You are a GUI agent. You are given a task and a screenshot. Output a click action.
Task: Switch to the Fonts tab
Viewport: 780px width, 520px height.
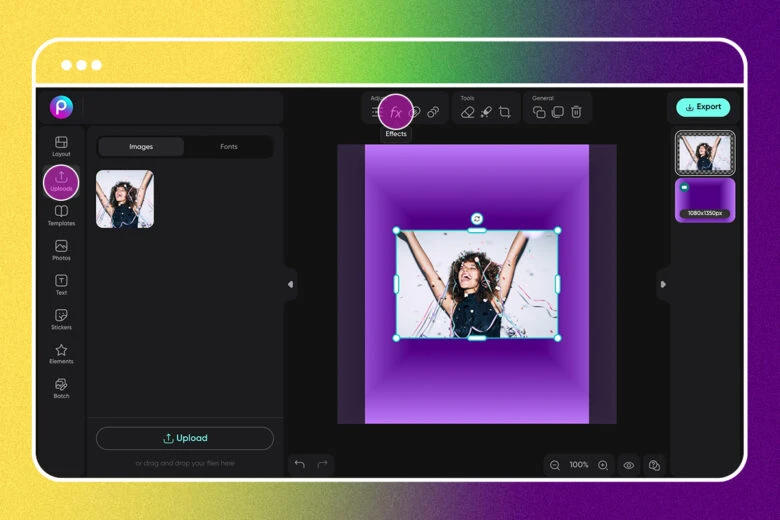coord(229,147)
